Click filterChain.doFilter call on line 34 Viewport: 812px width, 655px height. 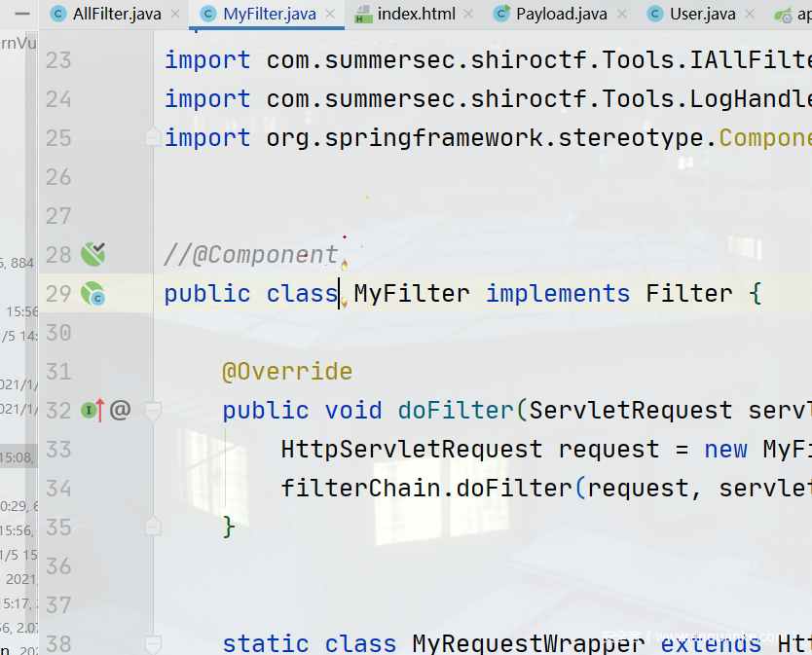coord(426,488)
